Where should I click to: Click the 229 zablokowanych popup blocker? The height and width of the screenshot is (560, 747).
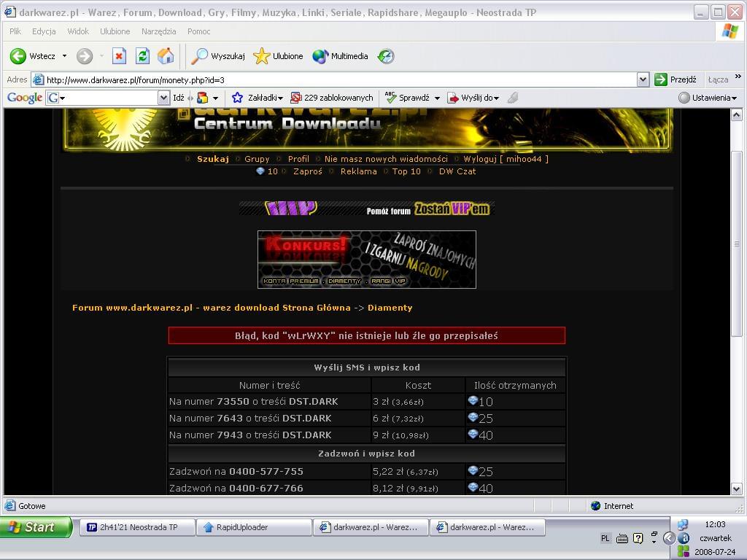click(332, 98)
